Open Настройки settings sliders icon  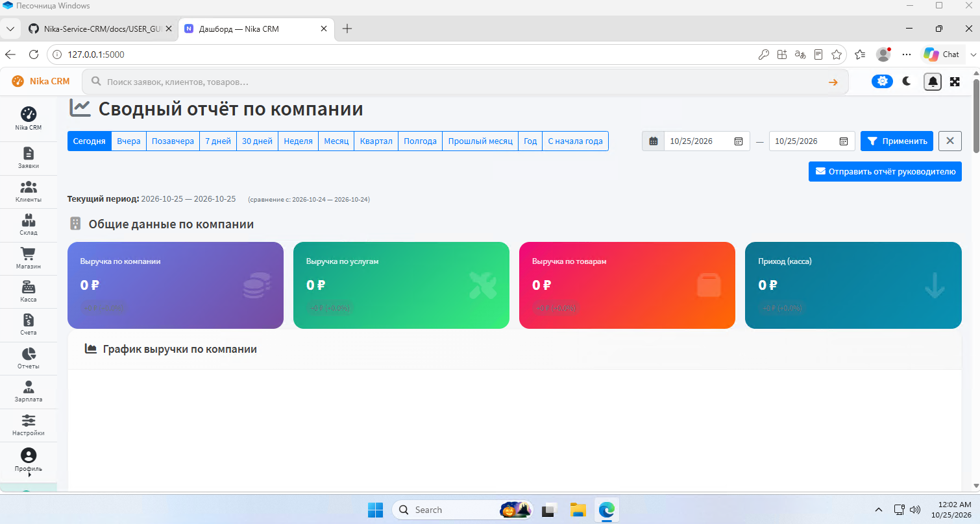coord(29,425)
